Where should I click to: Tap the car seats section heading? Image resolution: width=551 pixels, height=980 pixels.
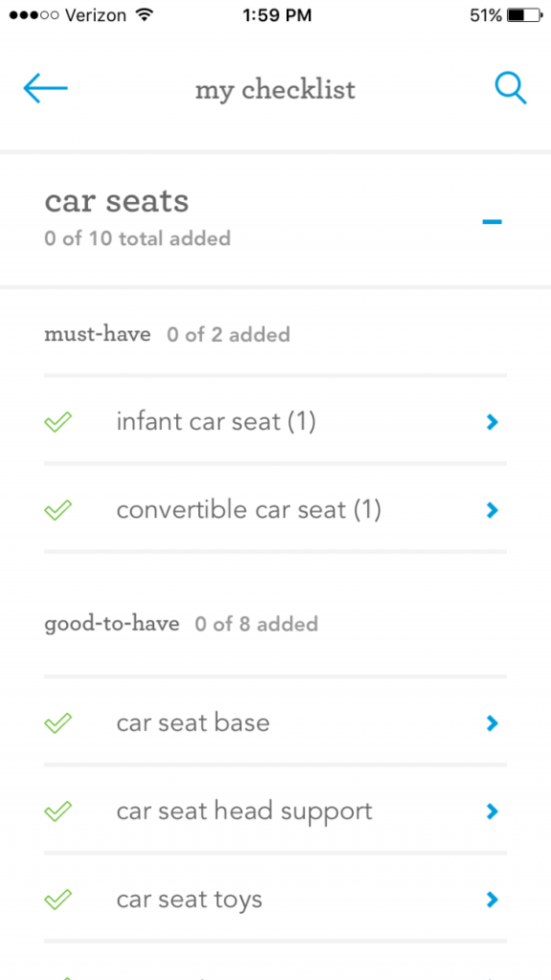(117, 201)
